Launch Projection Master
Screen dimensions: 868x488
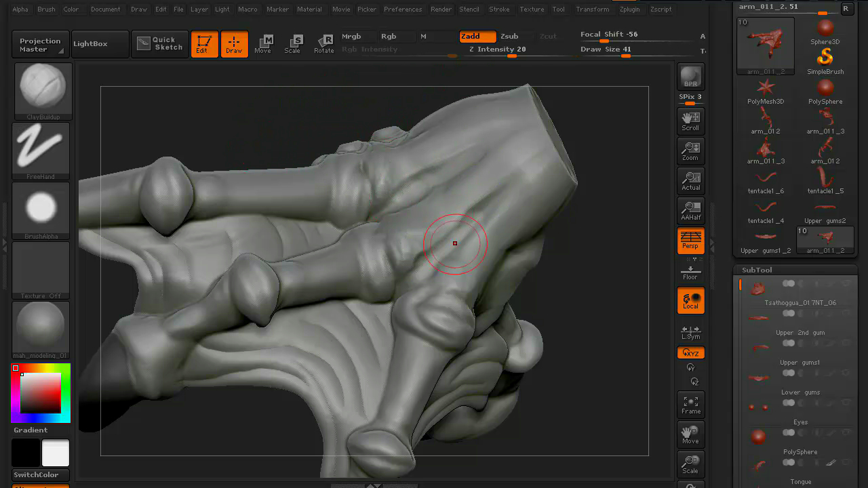point(40,45)
